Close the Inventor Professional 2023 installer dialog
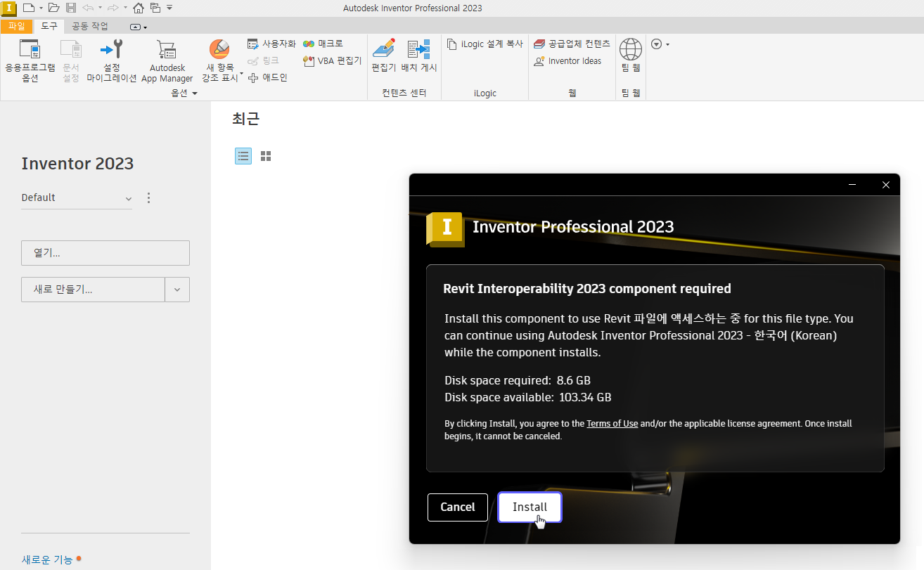Viewport: 924px width, 570px height. (x=886, y=185)
